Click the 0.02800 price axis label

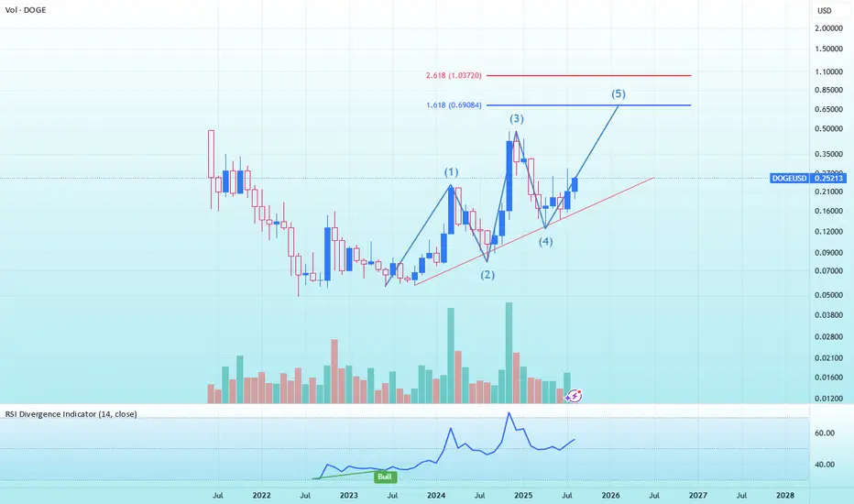coord(828,337)
